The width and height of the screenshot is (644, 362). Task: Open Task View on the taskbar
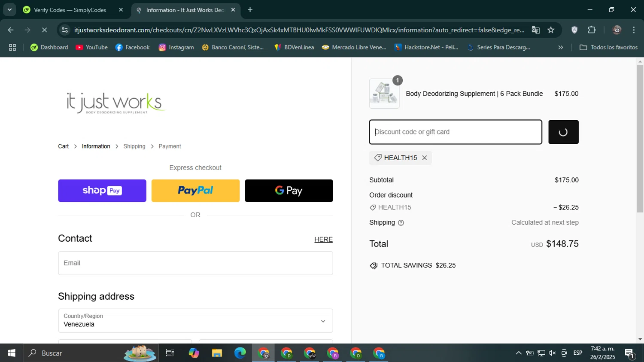[170, 353]
